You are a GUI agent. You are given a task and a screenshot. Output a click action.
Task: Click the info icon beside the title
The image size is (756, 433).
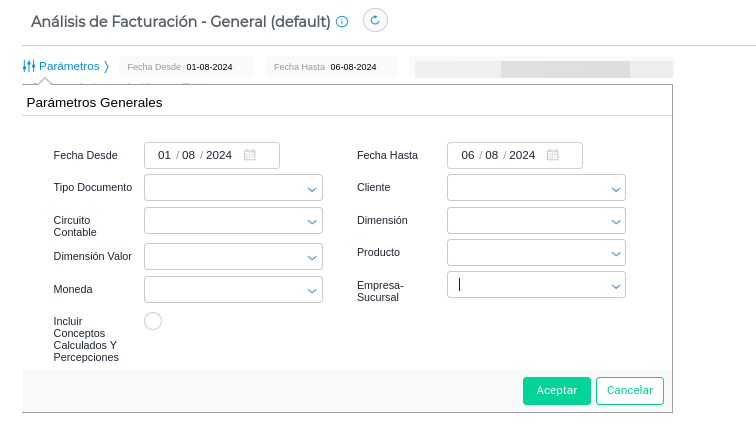point(342,21)
